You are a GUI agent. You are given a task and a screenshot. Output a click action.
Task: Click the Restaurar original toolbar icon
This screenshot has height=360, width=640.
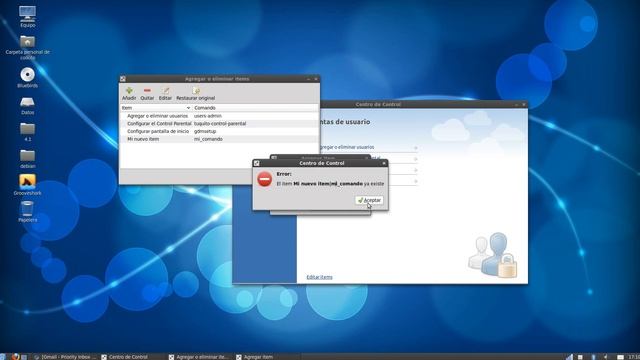[x=196, y=91]
